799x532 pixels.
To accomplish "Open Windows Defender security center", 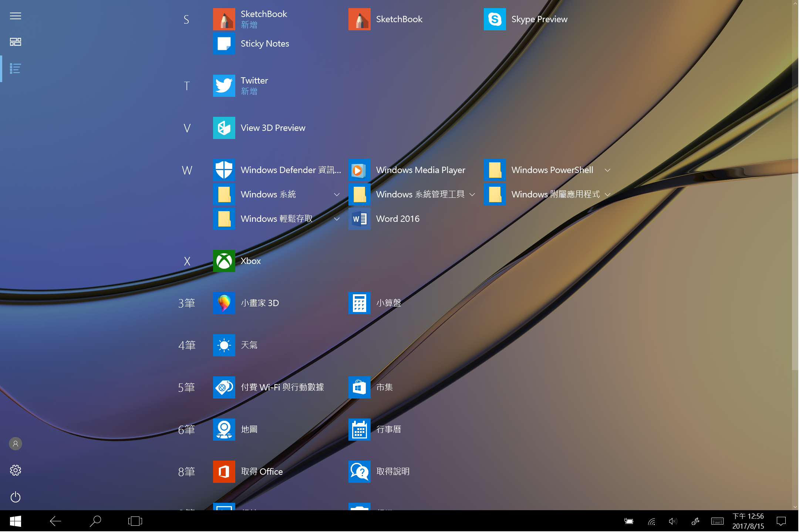I will [277, 170].
